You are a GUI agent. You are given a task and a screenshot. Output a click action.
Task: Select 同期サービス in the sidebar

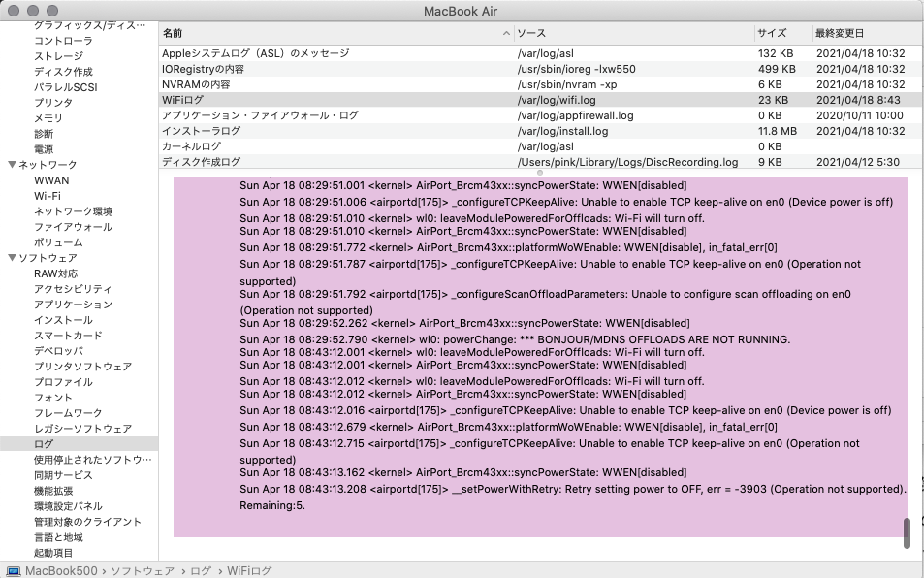tap(63, 475)
